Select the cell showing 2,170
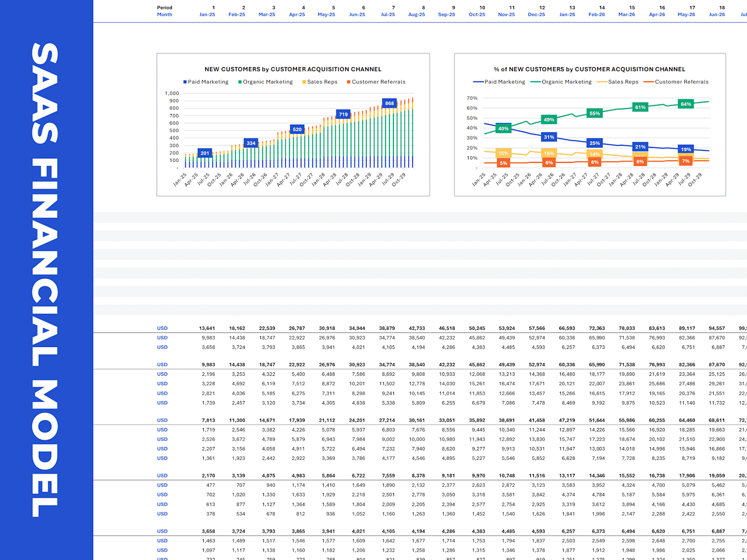747x560 pixels. pyautogui.click(x=208, y=476)
